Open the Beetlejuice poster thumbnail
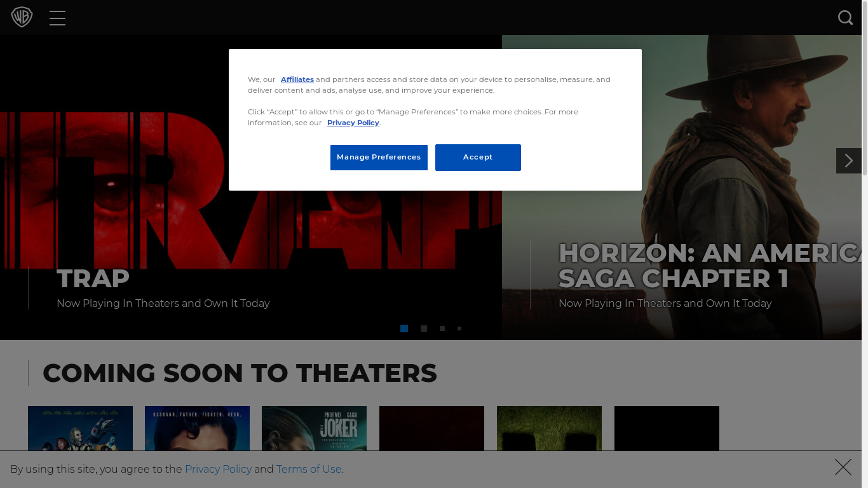Image resolution: width=868 pixels, height=488 pixels. 80,429
